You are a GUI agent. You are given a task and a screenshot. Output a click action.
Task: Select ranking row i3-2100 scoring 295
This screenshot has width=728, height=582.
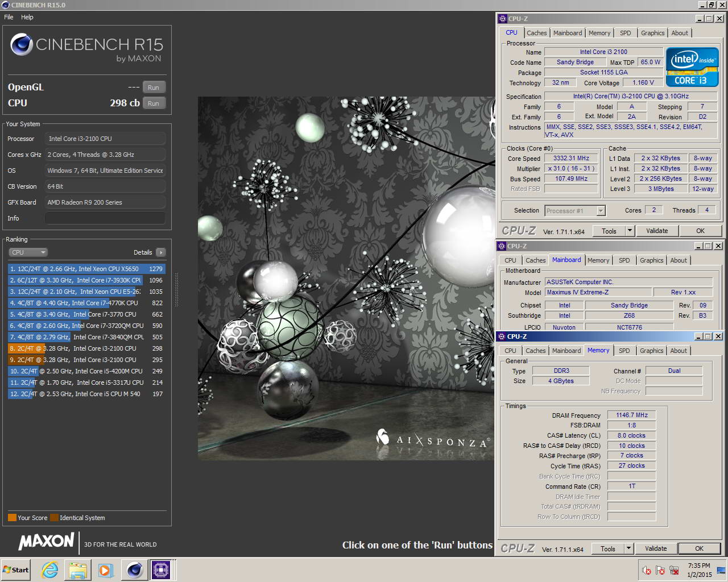coord(86,360)
